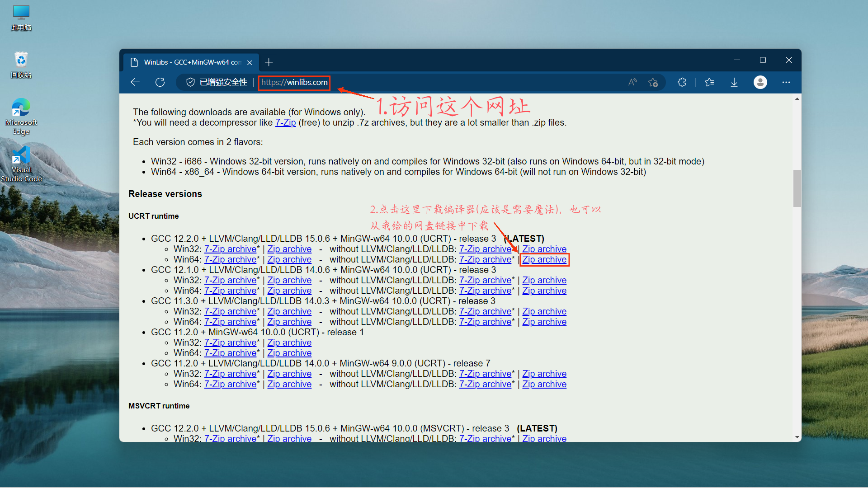
Task: Click the Read aloud icon in address bar
Action: pyautogui.click(x=632, y=82)
